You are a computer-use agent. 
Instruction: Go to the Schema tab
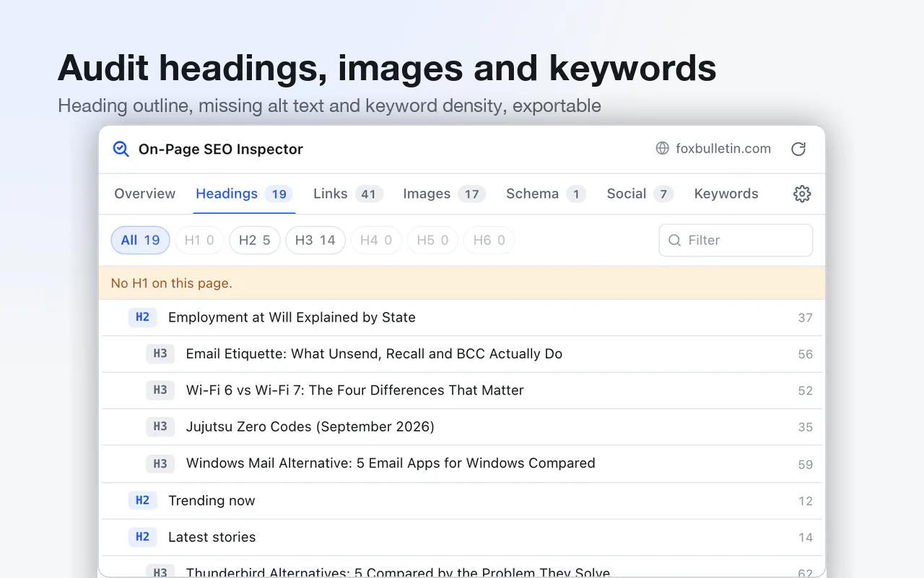(546, 194)
